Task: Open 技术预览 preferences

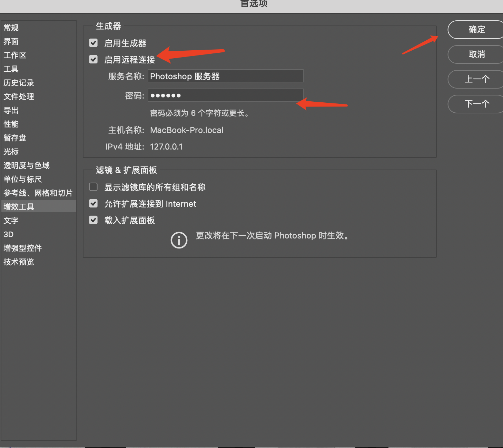Action: click(x=39, y=262)
